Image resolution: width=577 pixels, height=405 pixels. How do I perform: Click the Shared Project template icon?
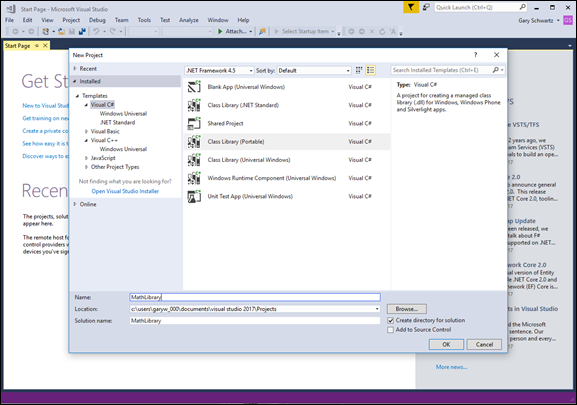point(194,124)
